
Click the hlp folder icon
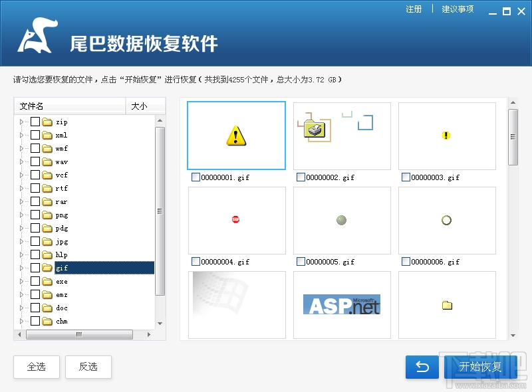click(x=47, y=254)
